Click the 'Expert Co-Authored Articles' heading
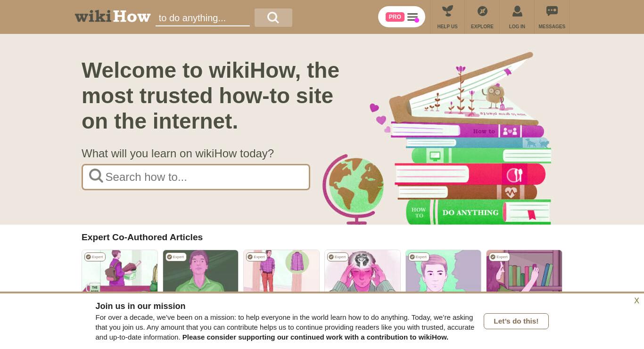This screenshot has height=349, width=644. (142, 237)
